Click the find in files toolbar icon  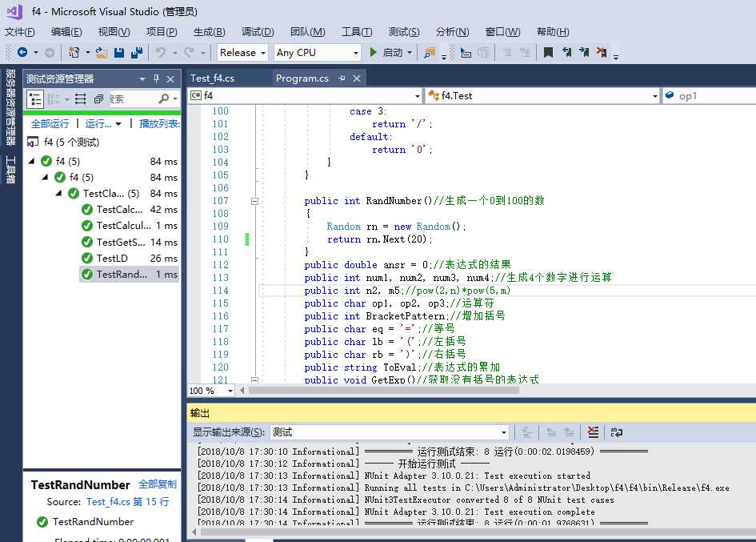coord(429,53)
